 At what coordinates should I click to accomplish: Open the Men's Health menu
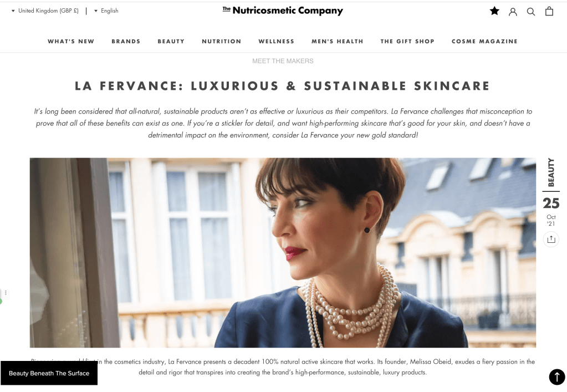(338, 42)
